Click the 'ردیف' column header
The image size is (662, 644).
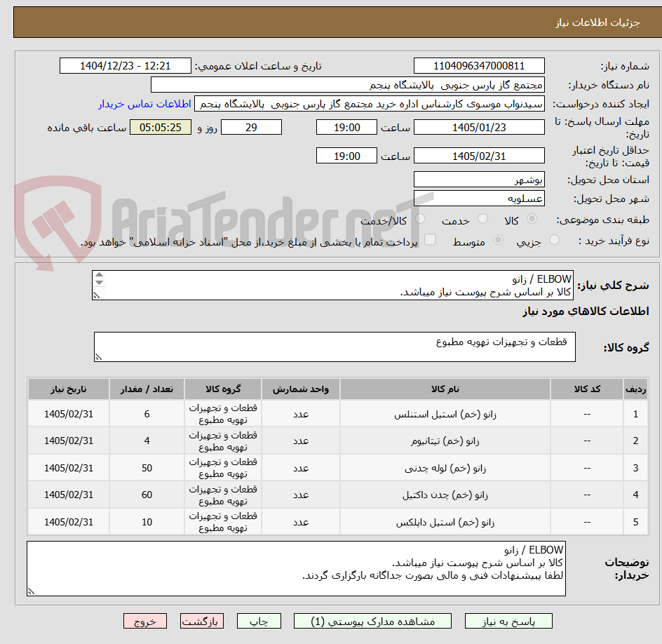point(635,389)
